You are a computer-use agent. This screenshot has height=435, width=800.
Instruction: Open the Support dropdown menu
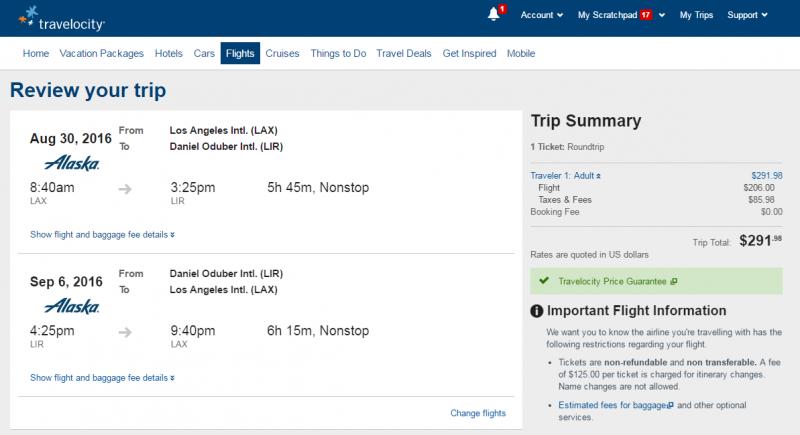[x=747, y=15]
